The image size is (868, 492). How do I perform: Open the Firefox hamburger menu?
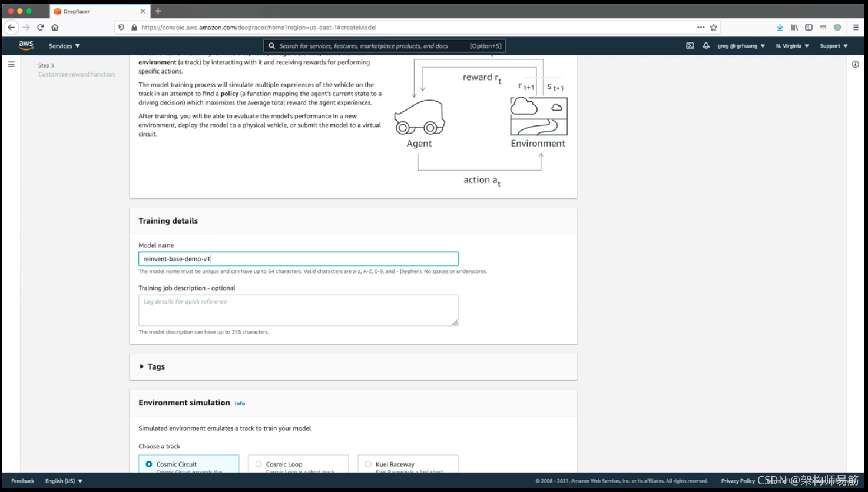pos(856,27)
